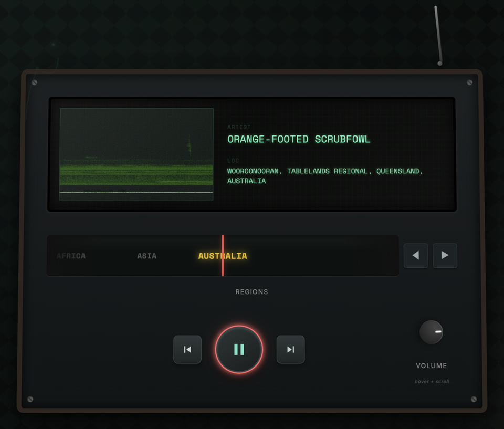Skip to the next track
Viewport: 504px width, 429px height.
290,349
